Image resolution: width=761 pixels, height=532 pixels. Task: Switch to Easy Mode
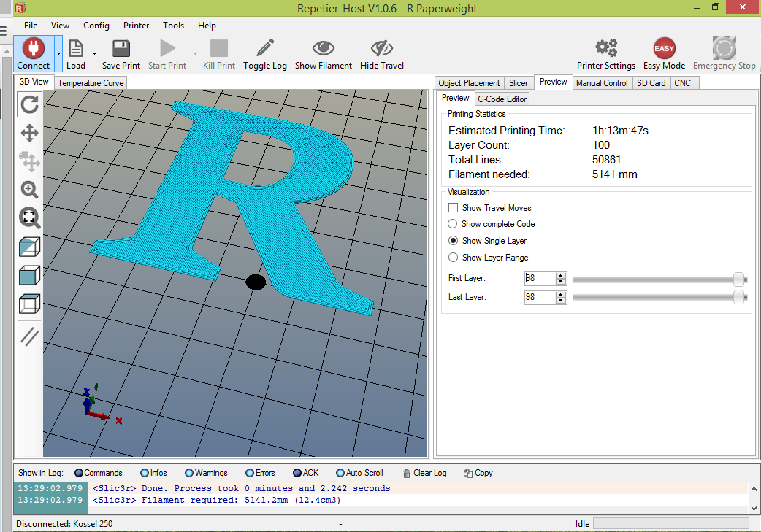click(664, 48)
